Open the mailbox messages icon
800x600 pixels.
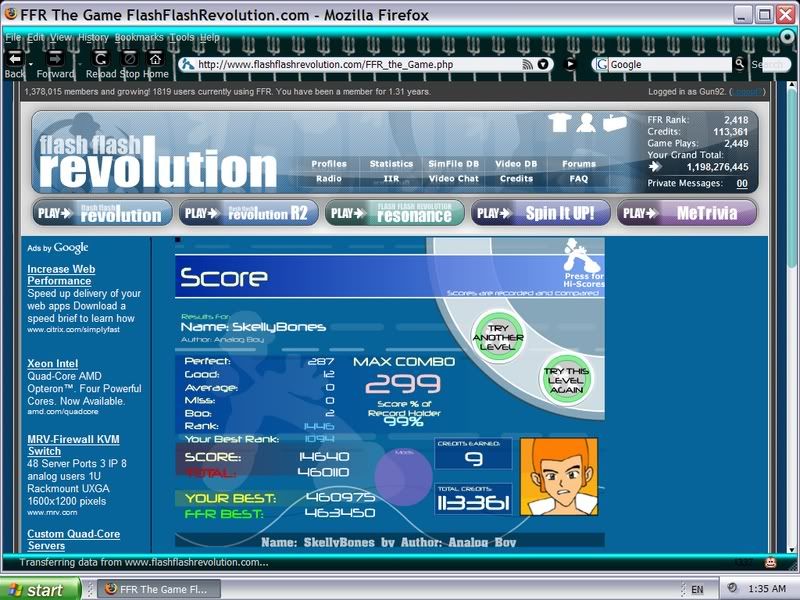613,125
